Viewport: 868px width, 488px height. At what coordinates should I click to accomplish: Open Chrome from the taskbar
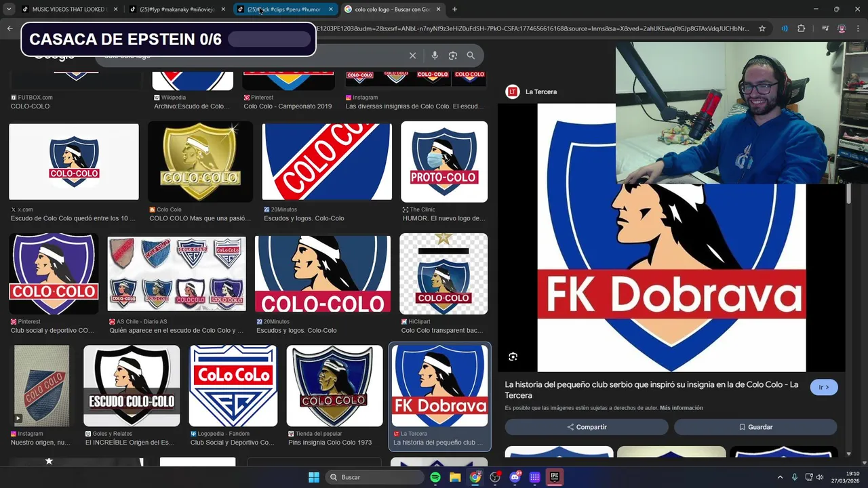coord(475,477)
